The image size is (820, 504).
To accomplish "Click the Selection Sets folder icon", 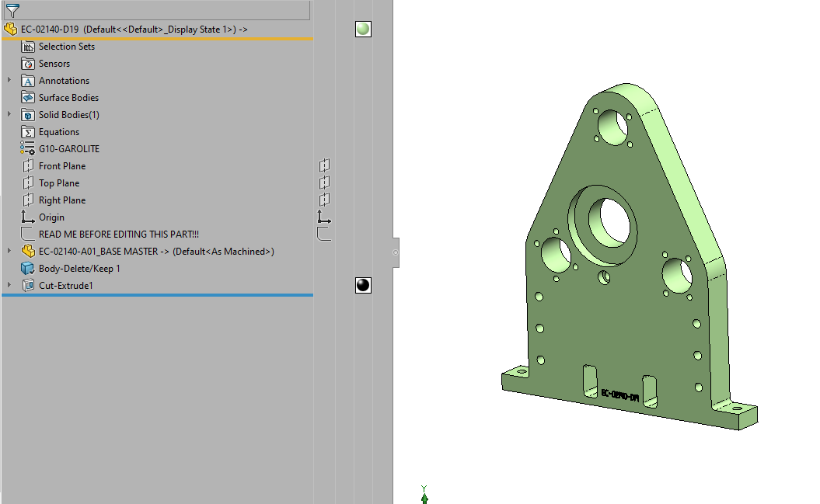I will [x=28, y=47].
